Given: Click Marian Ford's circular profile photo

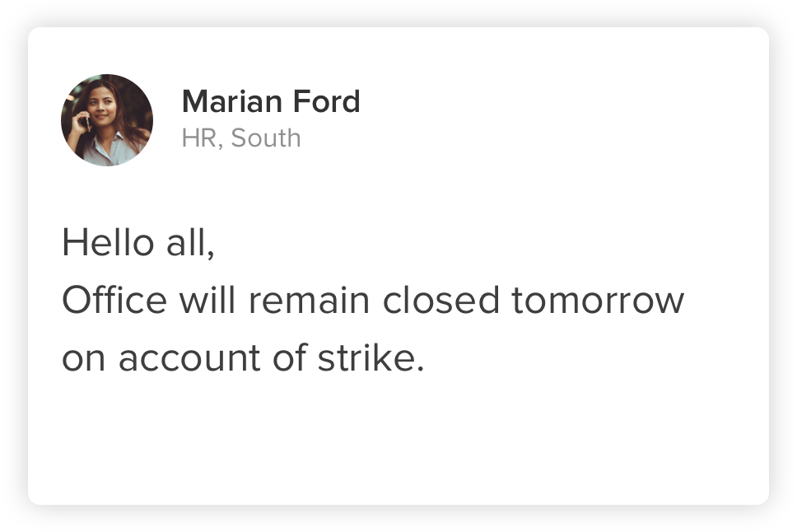Looking at the screenshot, I should point(107,120).
